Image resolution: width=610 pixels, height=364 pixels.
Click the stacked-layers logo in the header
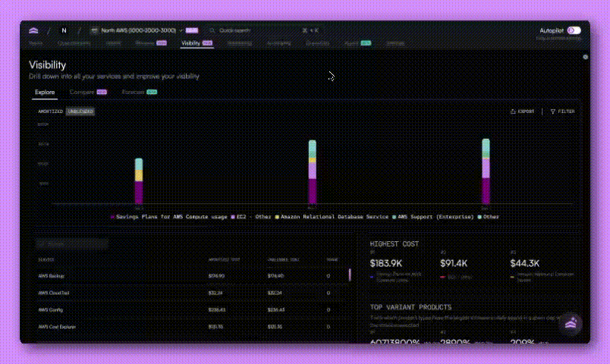[x=33, y=30]
